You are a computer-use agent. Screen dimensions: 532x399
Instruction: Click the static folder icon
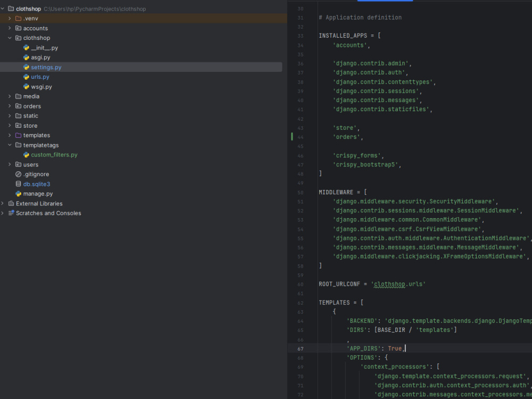click(x=18, y=115)
